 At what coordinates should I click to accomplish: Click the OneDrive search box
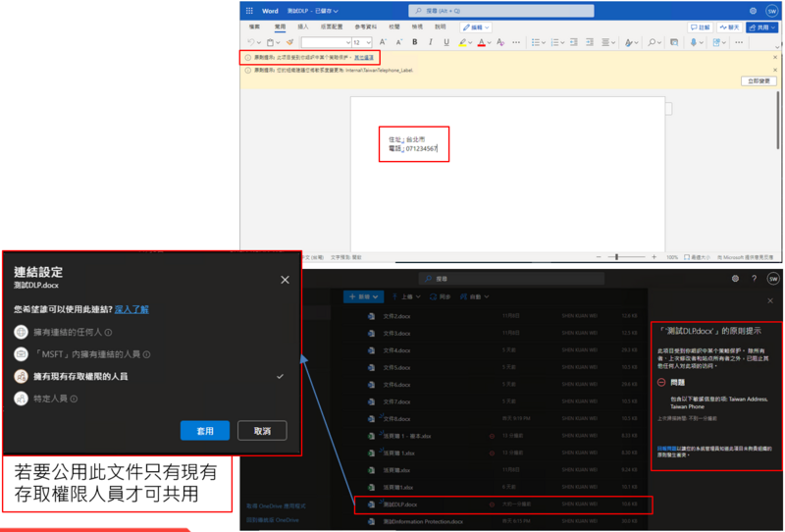point(511,279)
